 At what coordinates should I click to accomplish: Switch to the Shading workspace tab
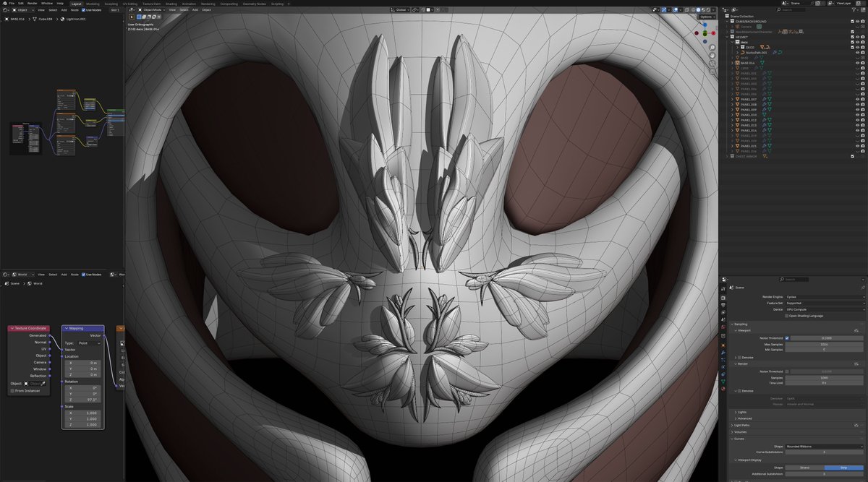pyautogui.click(x=171, y=3)
